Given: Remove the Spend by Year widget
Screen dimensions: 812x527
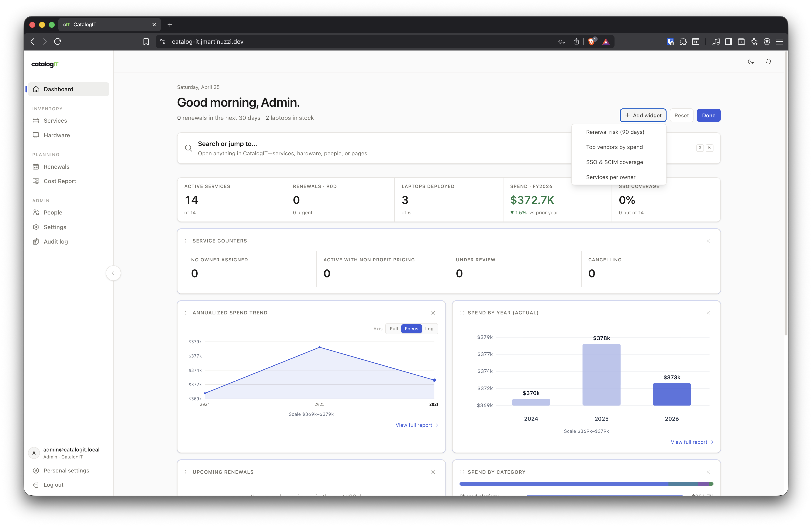Looking at the screenshot, I should (708, 313).
